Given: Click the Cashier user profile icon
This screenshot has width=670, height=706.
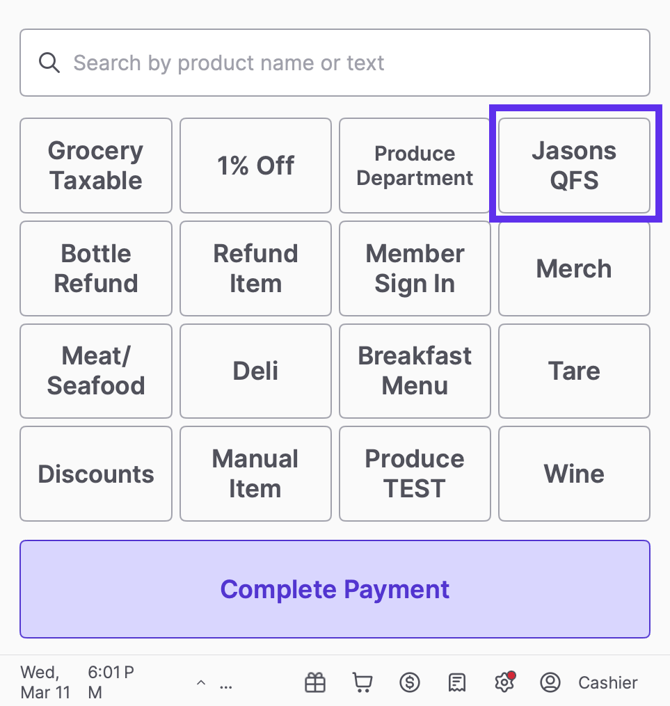Looking at the screenshot, I should [550, 683].
